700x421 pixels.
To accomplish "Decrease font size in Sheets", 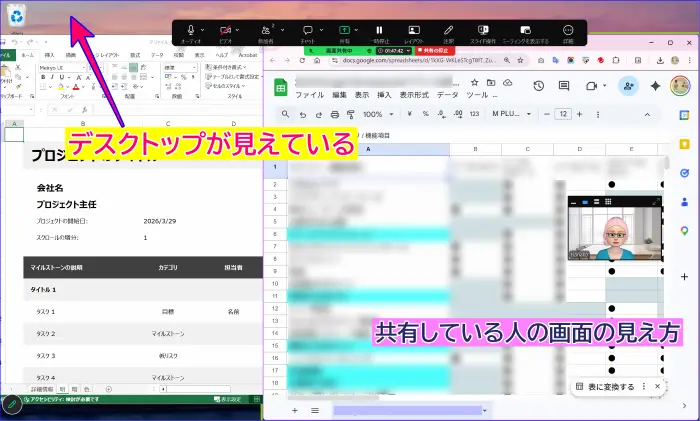I will pos(547,114).
